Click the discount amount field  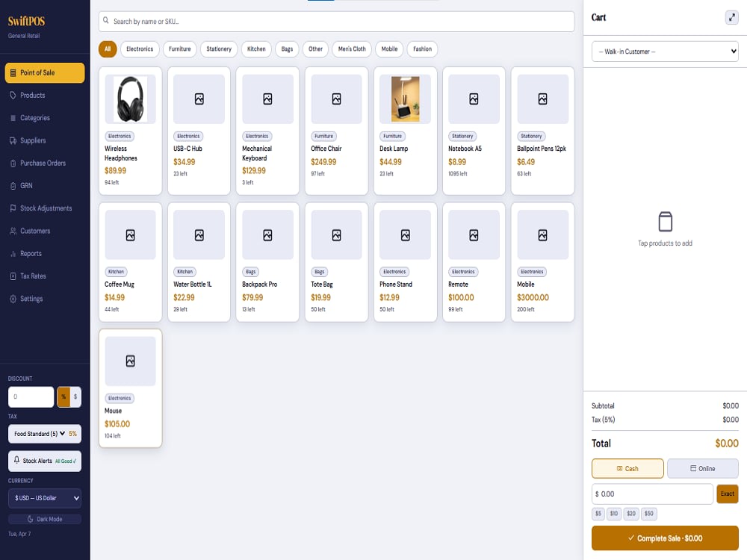tap(31, 396)
